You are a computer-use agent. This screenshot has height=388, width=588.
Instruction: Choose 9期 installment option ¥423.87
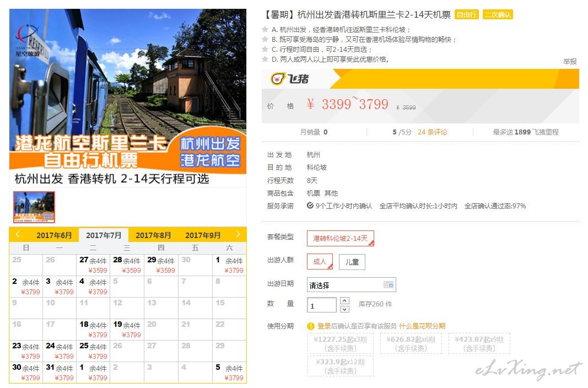pyautogui.click(x=479, y=344)
